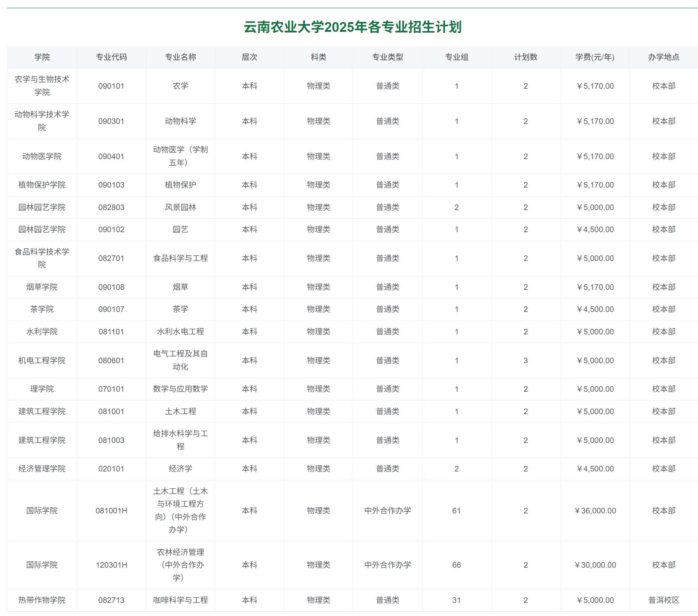Click the 专业代码 column header
This screenshot has width=698, height=616.
(111, 57)
